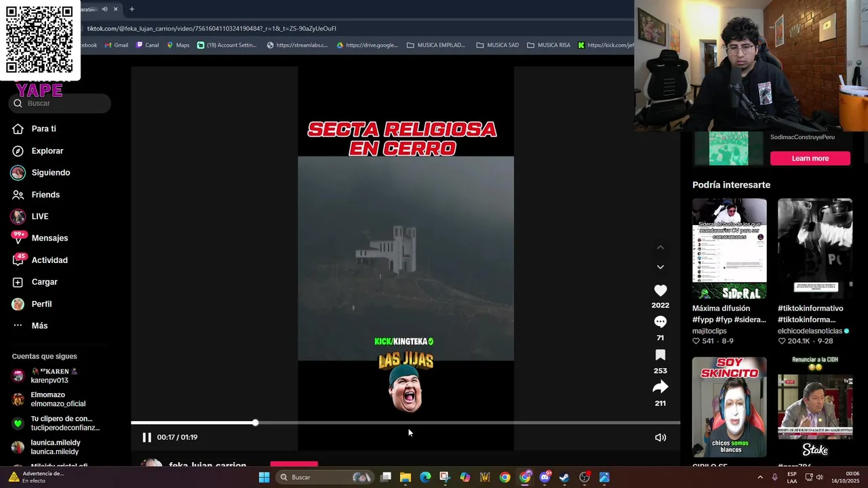Open the comments bubble showing 71

click(x=660, y=322)
